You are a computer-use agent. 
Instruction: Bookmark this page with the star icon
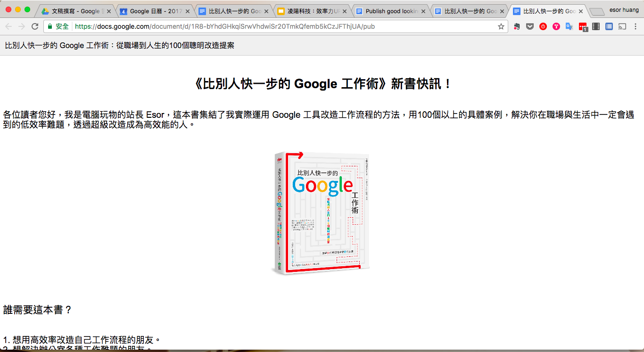click(501, 26)
